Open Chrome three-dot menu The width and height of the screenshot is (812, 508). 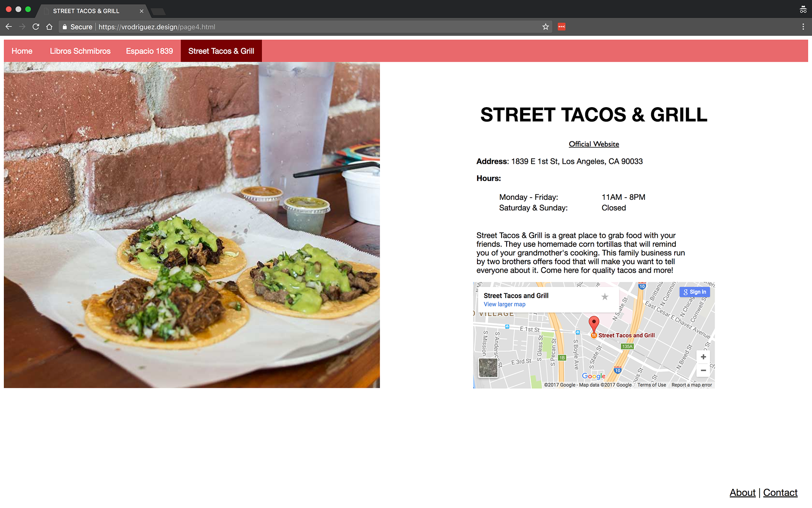click(x=803, y=27)
